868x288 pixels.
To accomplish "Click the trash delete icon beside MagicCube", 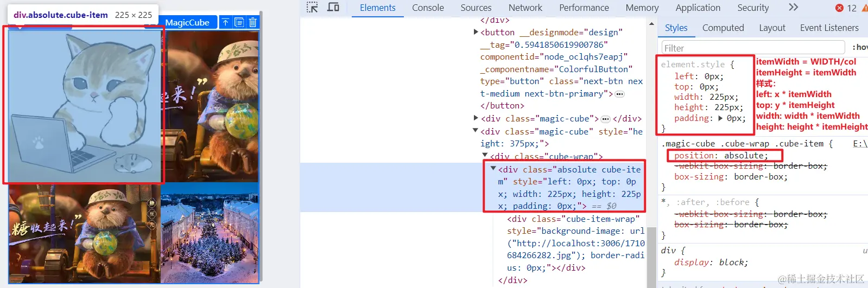I will coord(252,22).
